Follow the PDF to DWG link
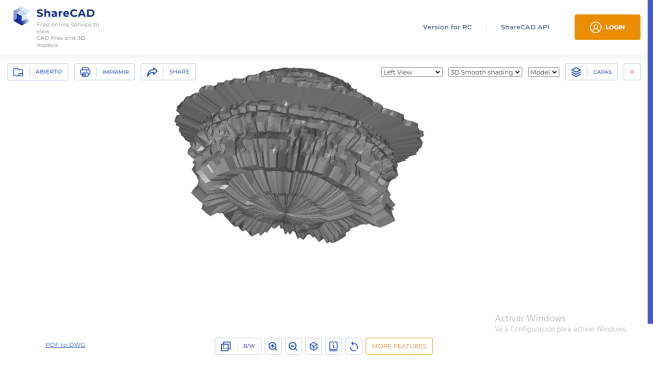This screenshot has height=369, width=653. pos(65,345)
